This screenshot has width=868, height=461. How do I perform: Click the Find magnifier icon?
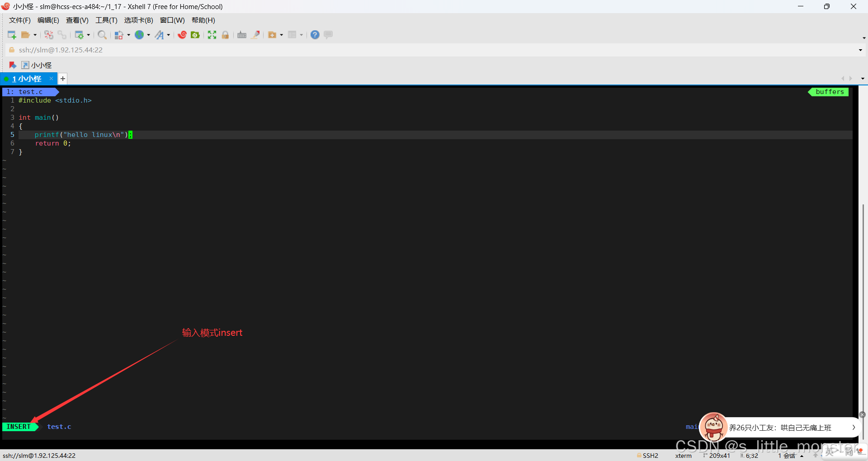(x=102, y=35)
